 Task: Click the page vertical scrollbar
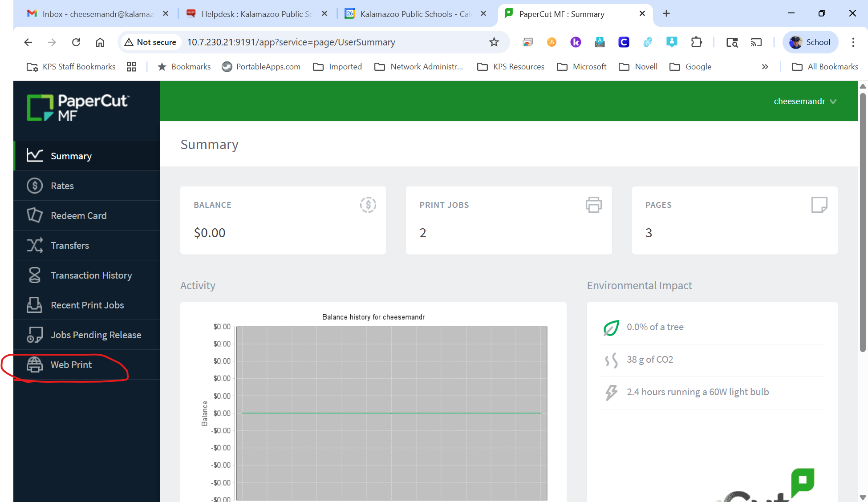coord(863,223)
